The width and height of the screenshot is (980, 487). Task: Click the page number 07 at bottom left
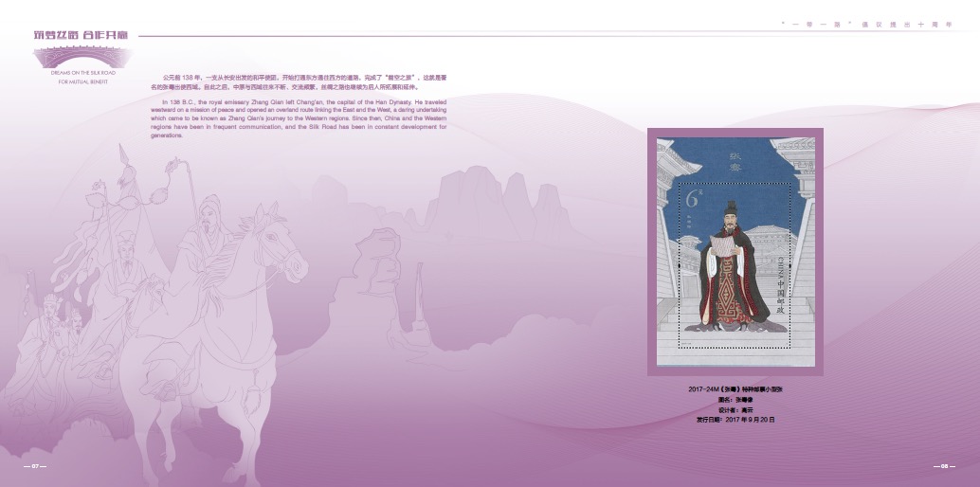(34, 466)
